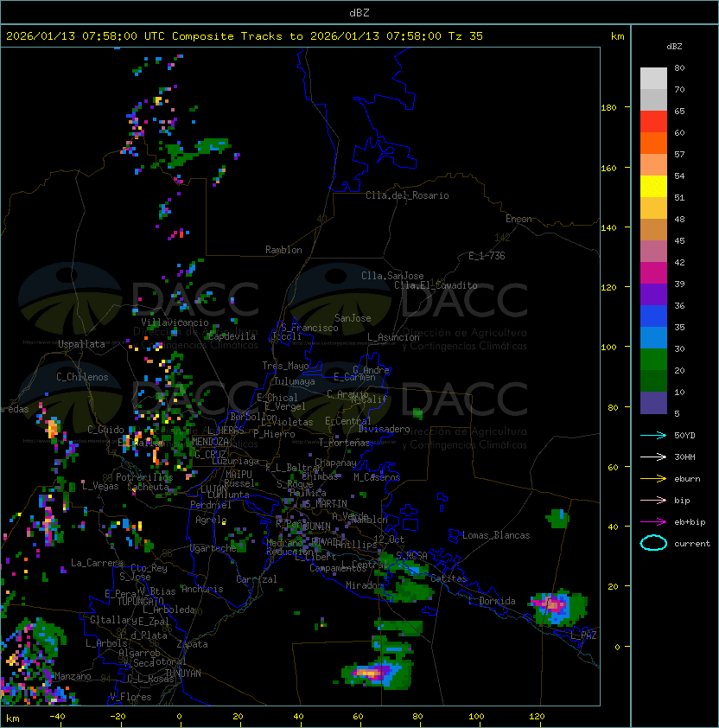This screenshot has width=719, height=728.
Task: Click the 'Encon' map label
Action: pos(519,219)
